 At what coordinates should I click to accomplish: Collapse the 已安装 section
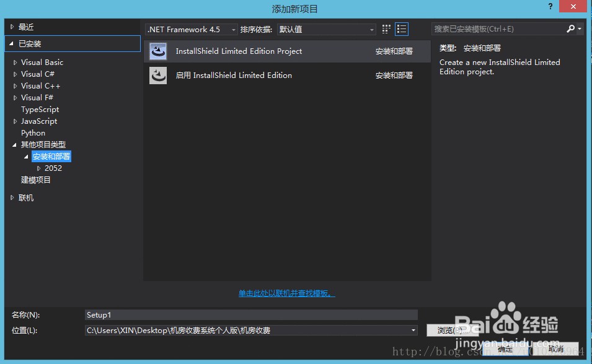click(x=11, y=44)
